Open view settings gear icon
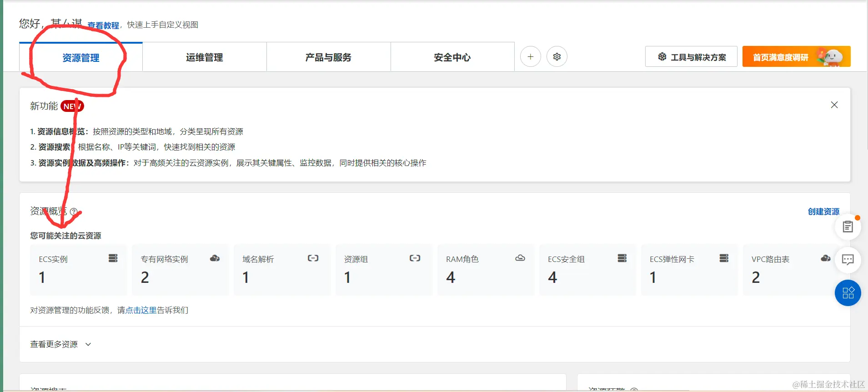Viewport: 868px width, 392px height. [557, 57]
